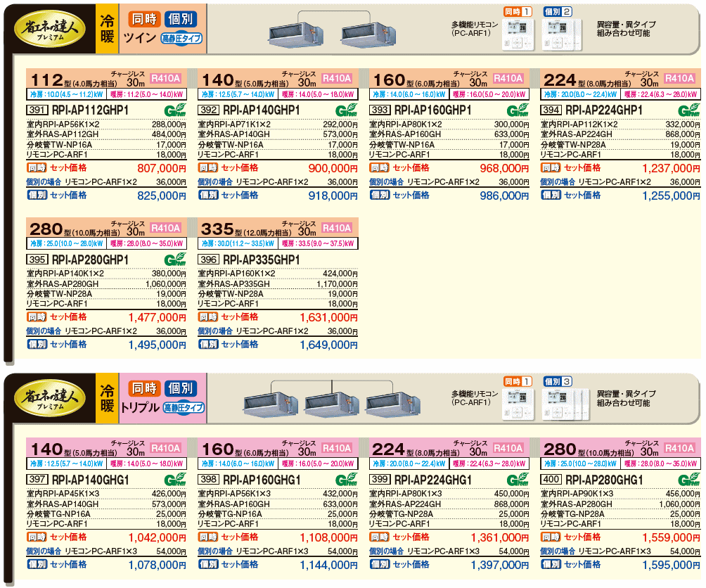Screen dimensions: 706x588
Task: Click the 1,477,000円 set price
Action: [157, 318]
